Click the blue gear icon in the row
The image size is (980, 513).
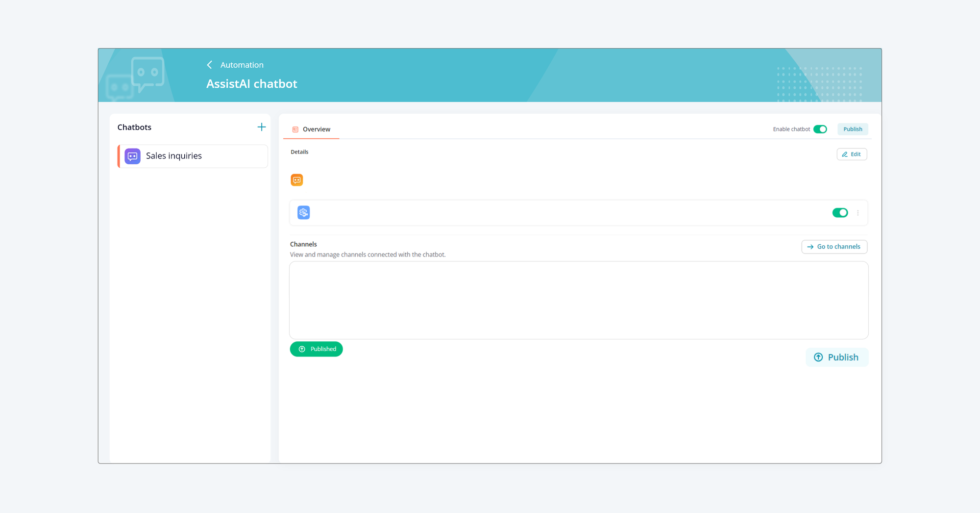[x=303, y=212]
